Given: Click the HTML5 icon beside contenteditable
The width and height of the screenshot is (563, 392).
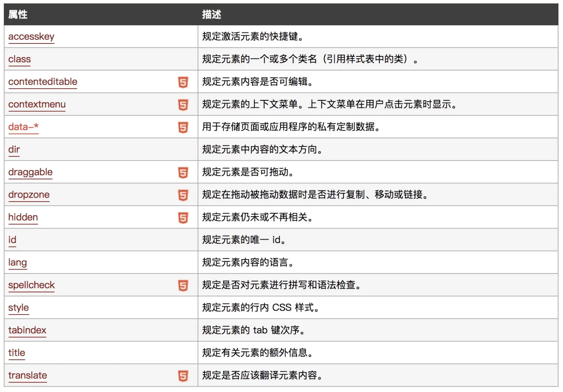Looking at the screenshot, I should point(183,82).
